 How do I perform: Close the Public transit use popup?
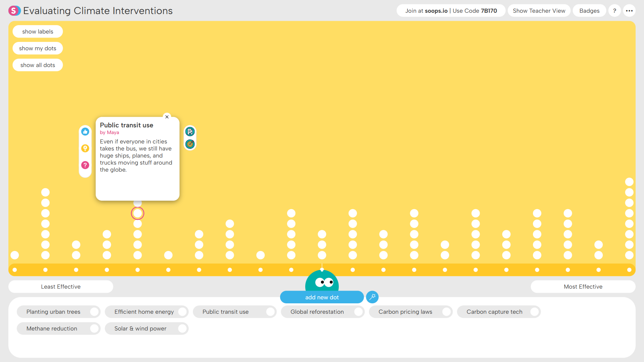[x=167, y=117]
